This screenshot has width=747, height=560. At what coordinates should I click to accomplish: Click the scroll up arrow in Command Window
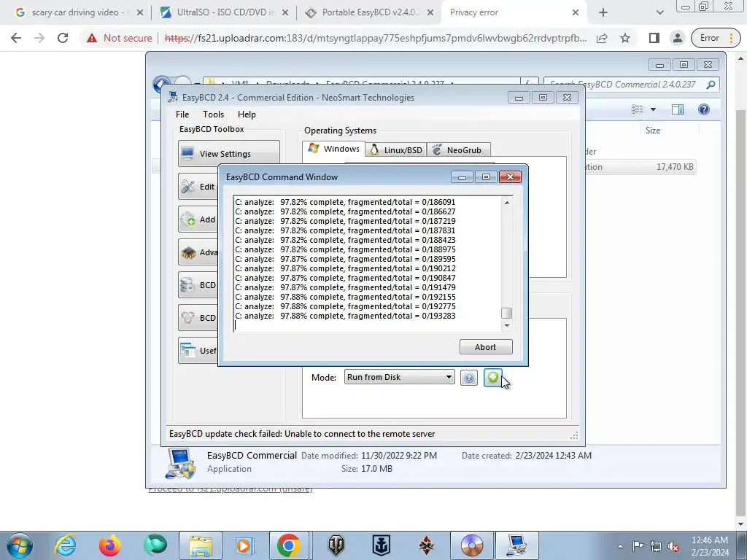coord(507,203)
